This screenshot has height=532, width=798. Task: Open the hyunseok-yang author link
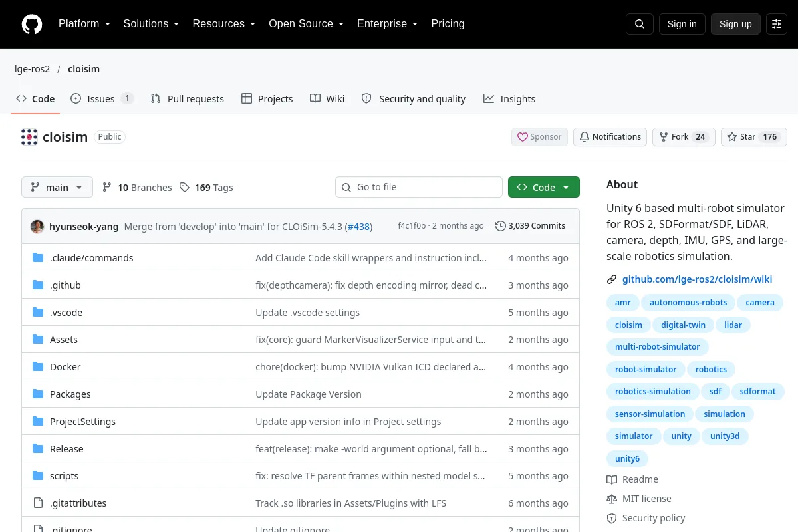[84, 226]
